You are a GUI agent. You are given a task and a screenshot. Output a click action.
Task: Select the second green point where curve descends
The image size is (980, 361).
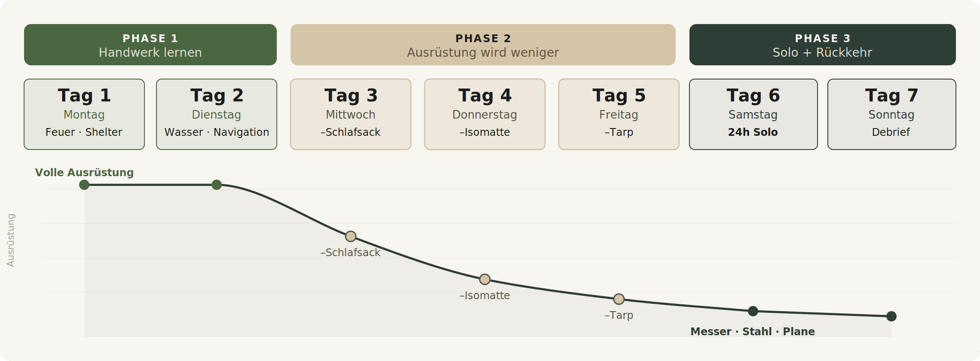pos(217,185)
